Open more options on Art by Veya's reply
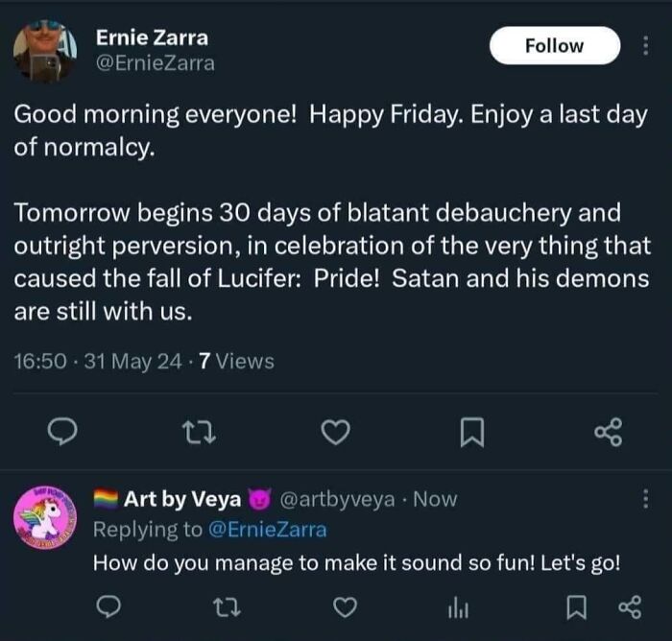The image size is (672, 641). 645,499
